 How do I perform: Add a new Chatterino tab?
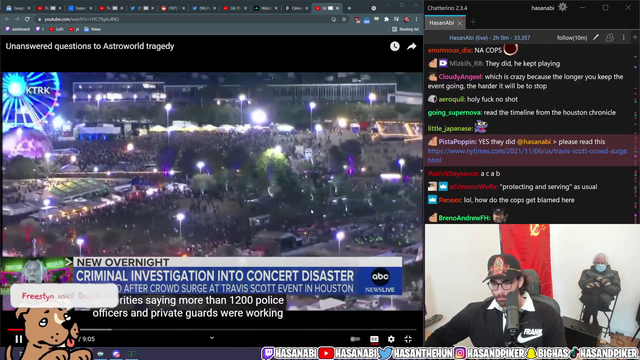tap(473, 22)
